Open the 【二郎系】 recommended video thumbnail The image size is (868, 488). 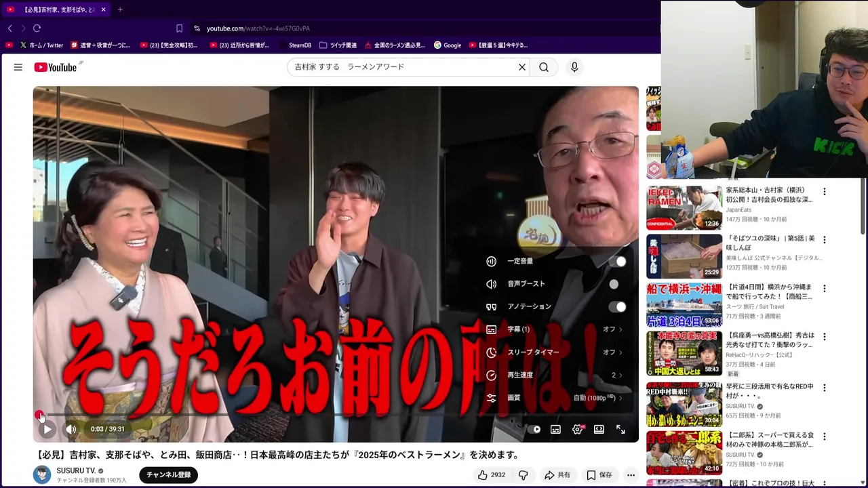(x=684, y=453)
